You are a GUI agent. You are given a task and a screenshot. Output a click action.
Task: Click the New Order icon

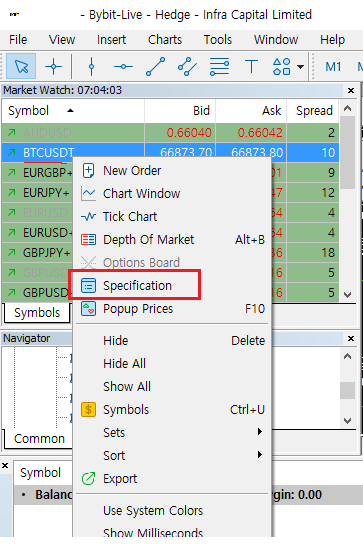tap(88, 171)
